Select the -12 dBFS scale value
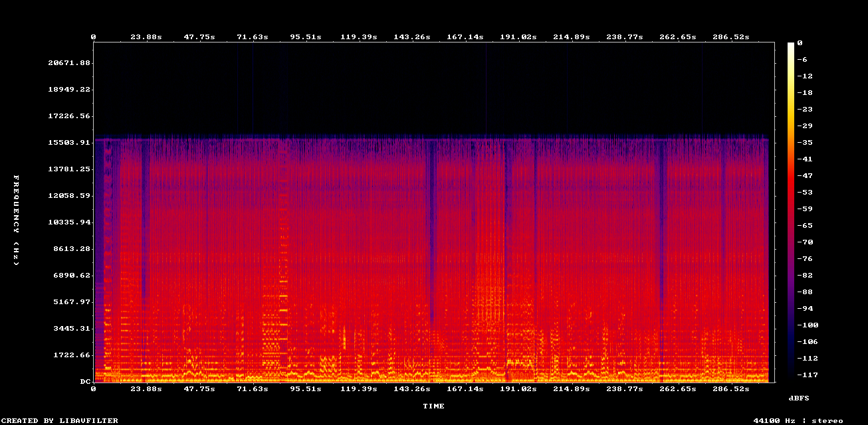 pos(805,76)
